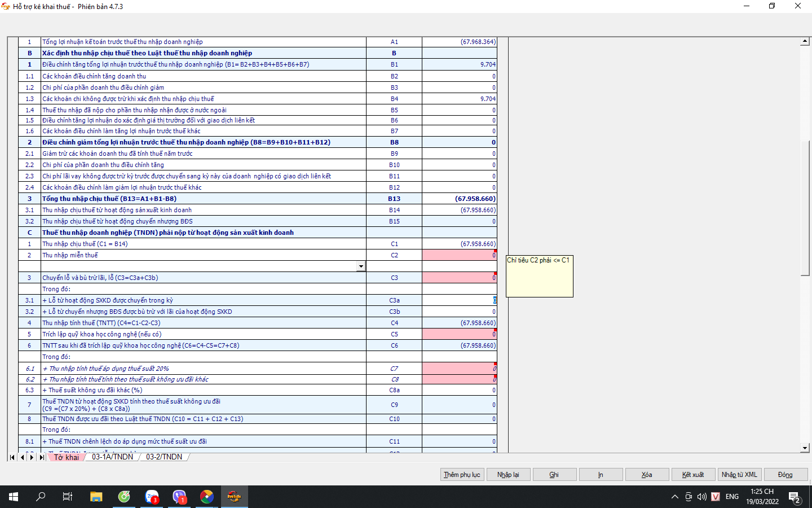Select the C2 value input cell
812x508 pixels.
point(459,255)
